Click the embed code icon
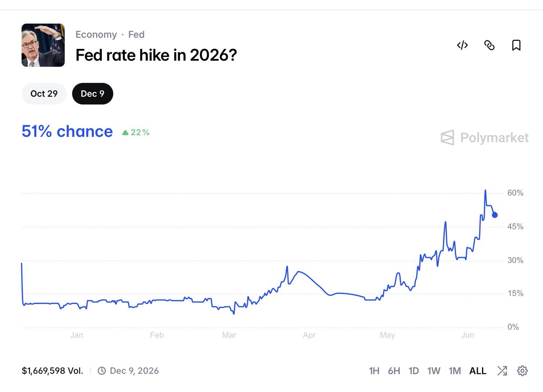543x392 pixels. click(462, 45)
